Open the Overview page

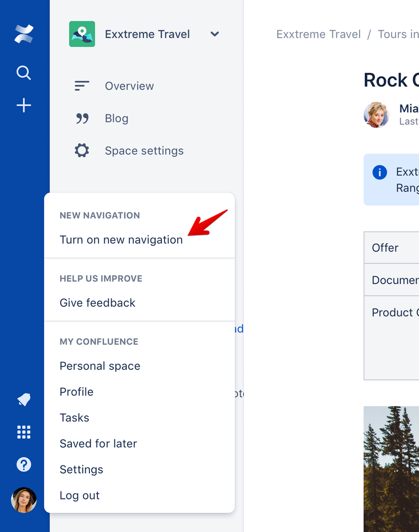pyautogui.click(x=128, y=86)
